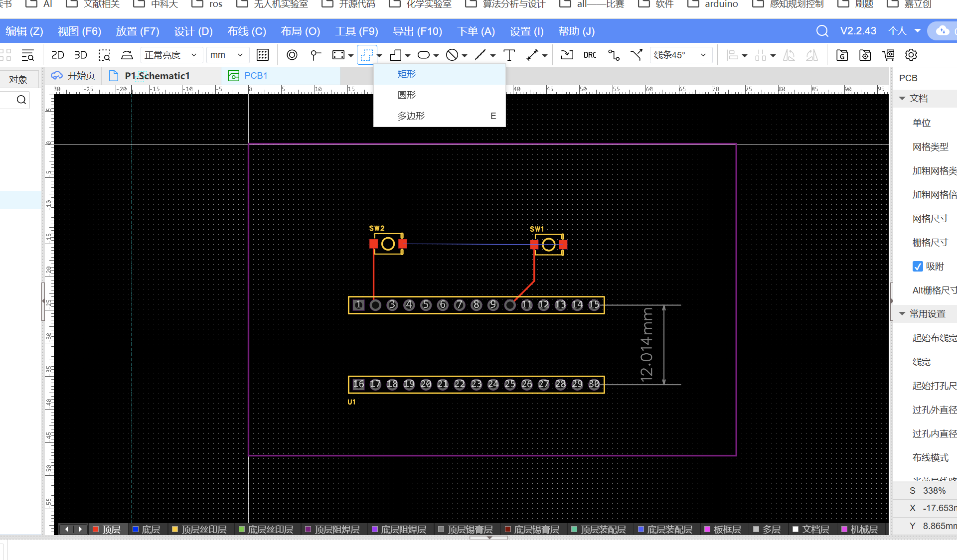Select the dimension measurement tool

[x=532, y=55]
